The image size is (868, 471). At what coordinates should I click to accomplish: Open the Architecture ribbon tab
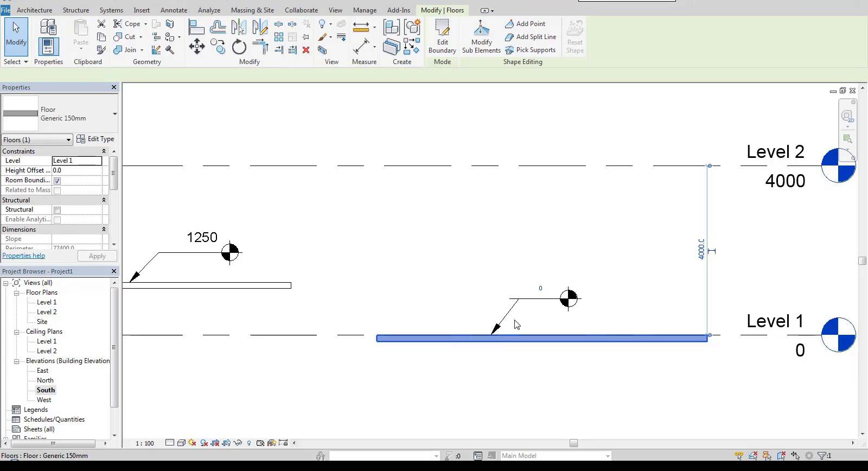point(35,10)
